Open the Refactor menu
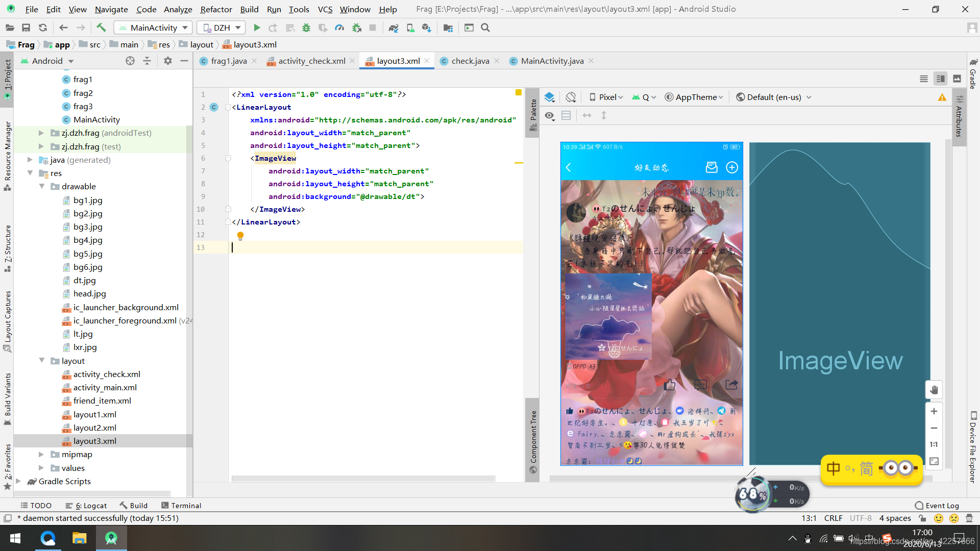The image size is (980, 551). 215,9
